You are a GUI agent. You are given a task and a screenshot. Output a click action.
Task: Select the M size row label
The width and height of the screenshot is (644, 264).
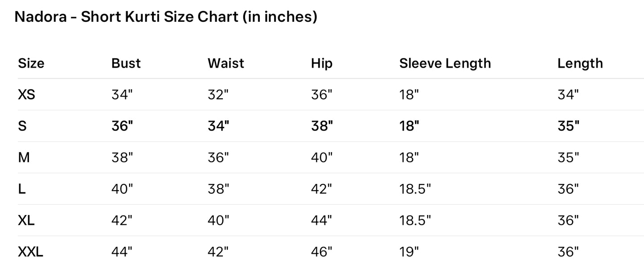tap(24, 157)
